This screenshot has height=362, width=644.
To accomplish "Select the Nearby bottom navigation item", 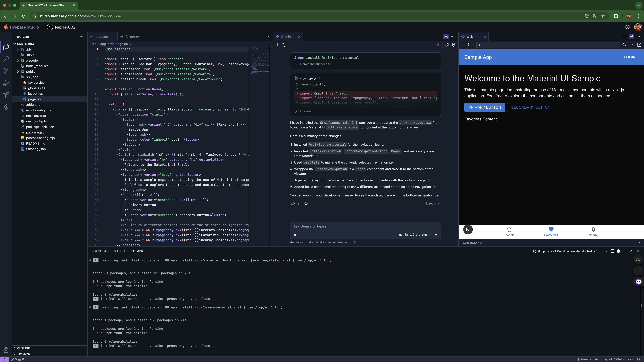I will pos(593,232).
